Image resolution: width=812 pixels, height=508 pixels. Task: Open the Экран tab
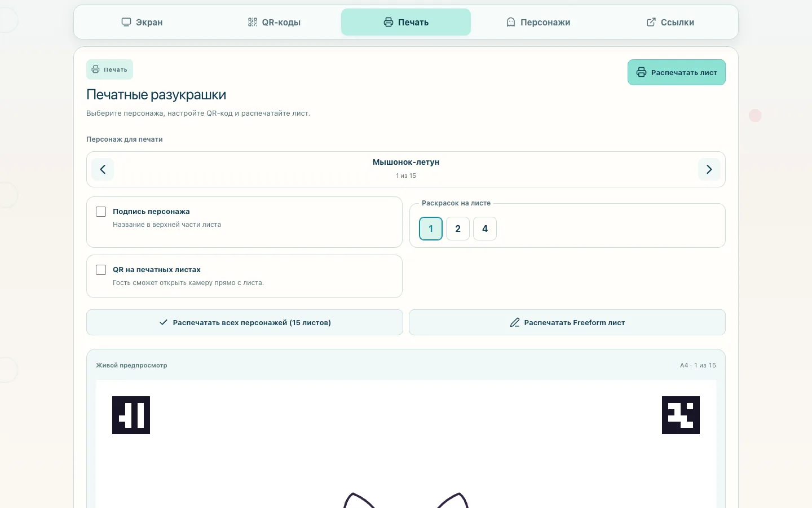142,22
